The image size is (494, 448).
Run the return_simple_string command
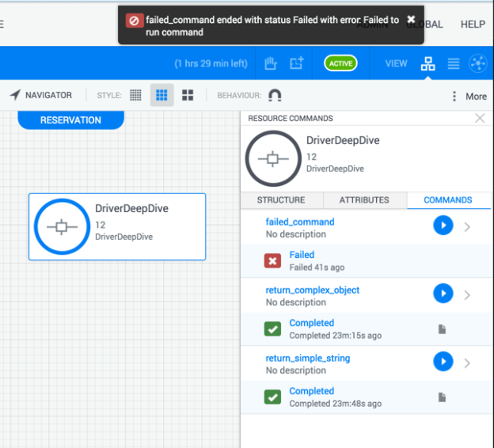coord(443,363)
